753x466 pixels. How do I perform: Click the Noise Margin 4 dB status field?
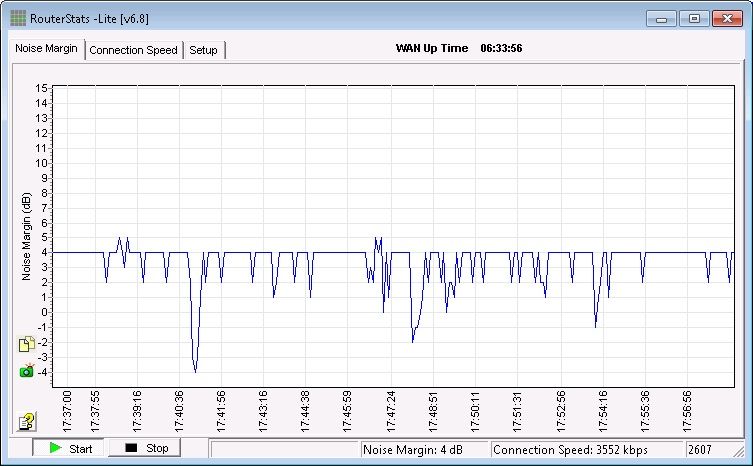424,450
